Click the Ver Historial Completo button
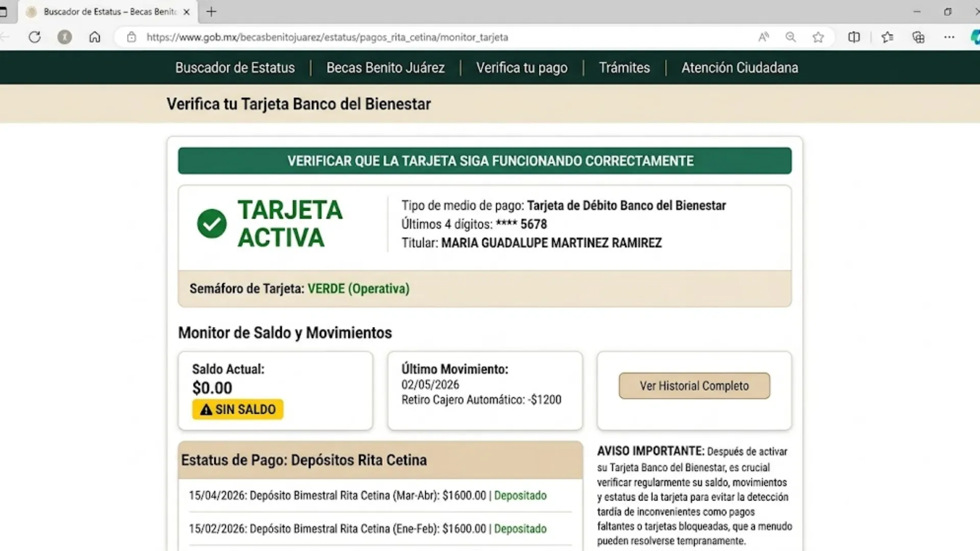Image resolution: width=980 pixels, height=551 pixels. (x=694, y=386)
